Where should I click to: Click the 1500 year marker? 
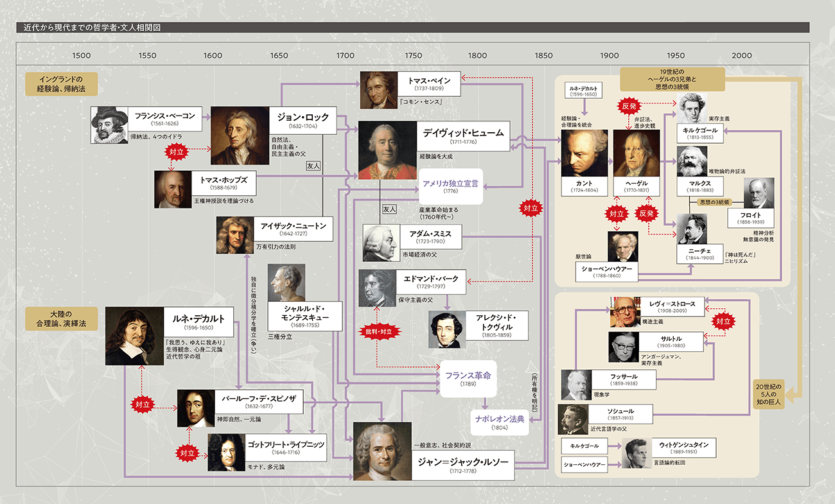[x=82, y=56]
